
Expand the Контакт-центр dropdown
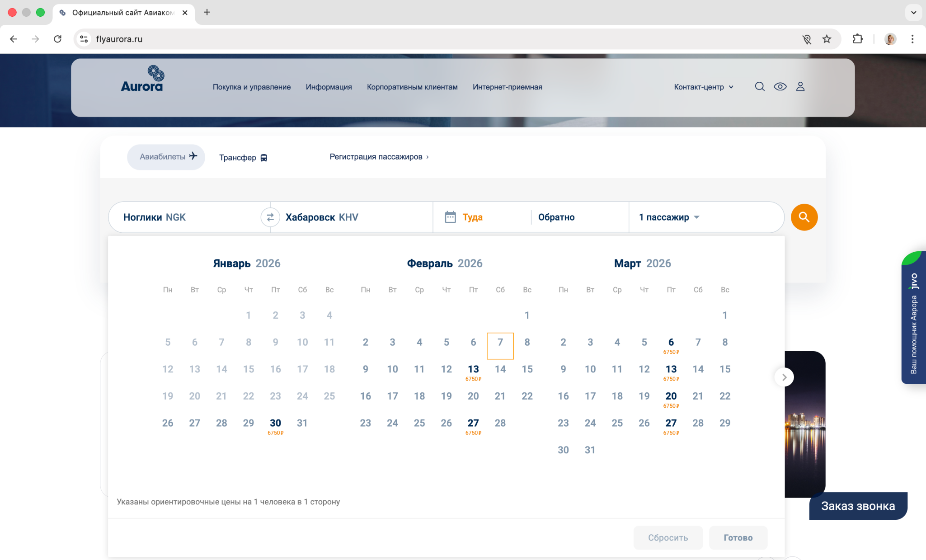click(x=703, y=87)
